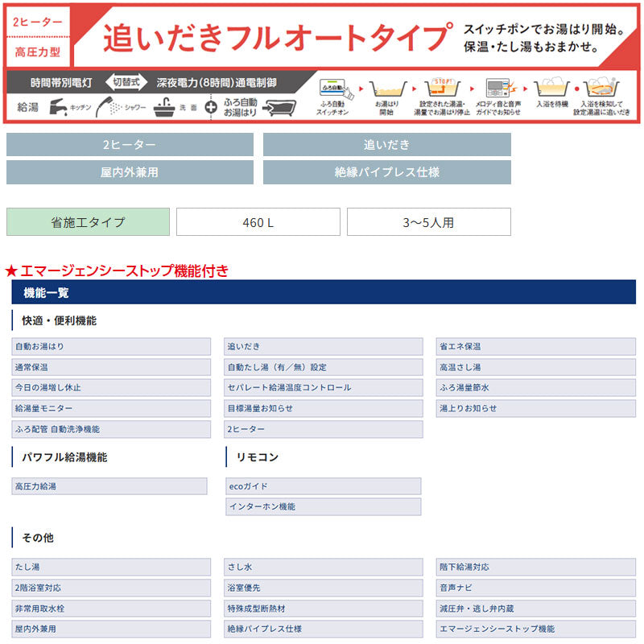The height and width of the screenshot is (644, 644).
Task: Click the 目標湯量お知らせ cell
Action: click(324, 409)
